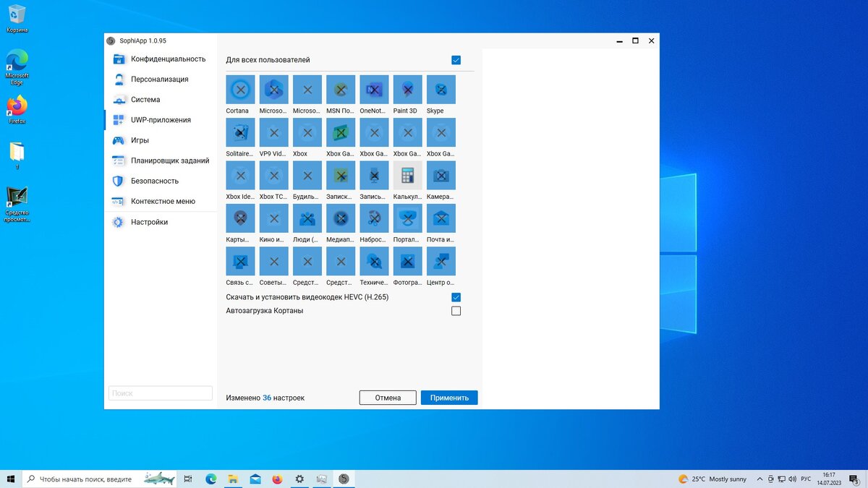Select the Microsoft Edge desktop shortcut

(x=17, y=67)
